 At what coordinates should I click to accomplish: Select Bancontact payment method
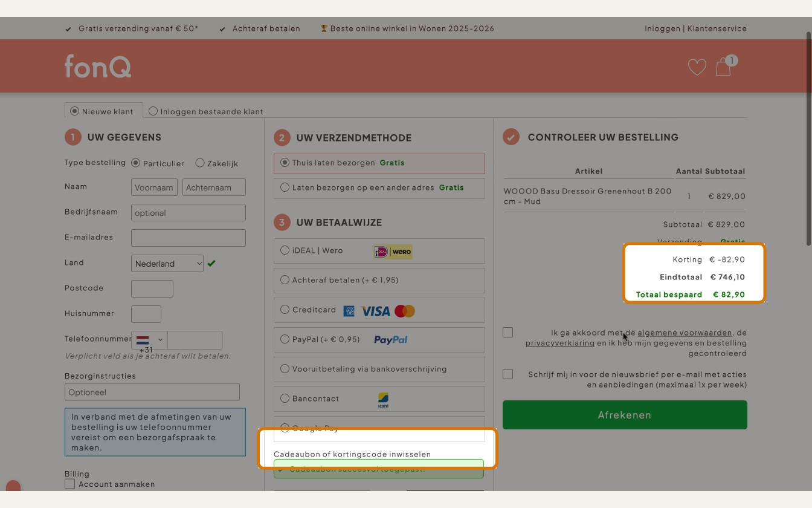point(285,399)
